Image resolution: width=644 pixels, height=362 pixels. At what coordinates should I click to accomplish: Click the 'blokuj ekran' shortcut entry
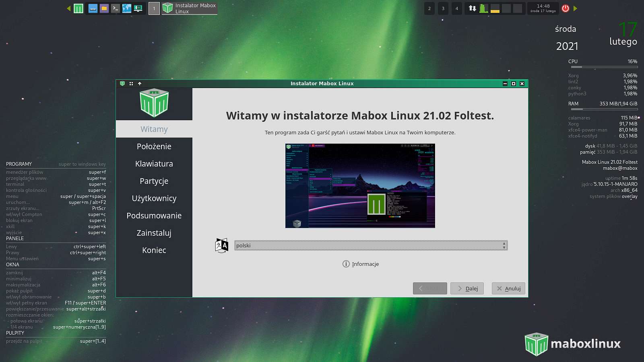[x=56, y=220]
